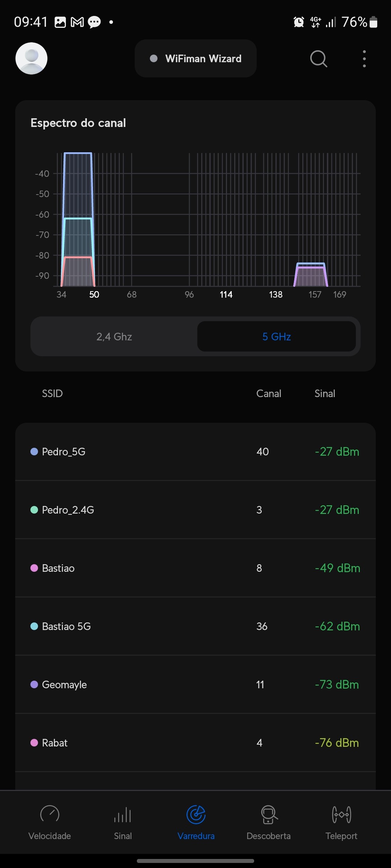Tap the WiFiman Wizard device selector
This screenshot has height=868, width=391.
coord(195,59)
